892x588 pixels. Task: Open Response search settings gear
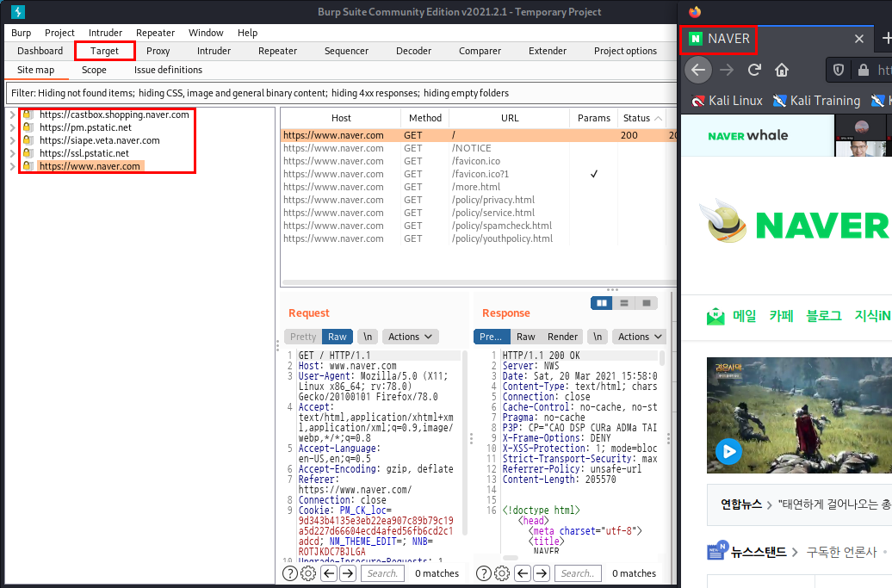tap(502, 573)
